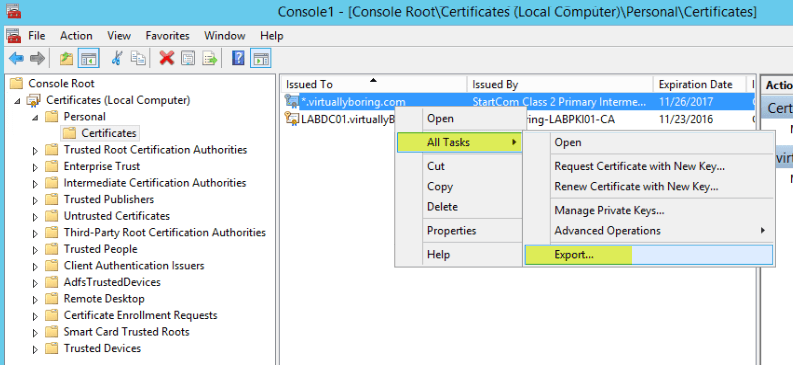Screen dimensions: 793x365
Task: Choose Export from the All Tasks submenu
Action: click(x=649, y=255)
